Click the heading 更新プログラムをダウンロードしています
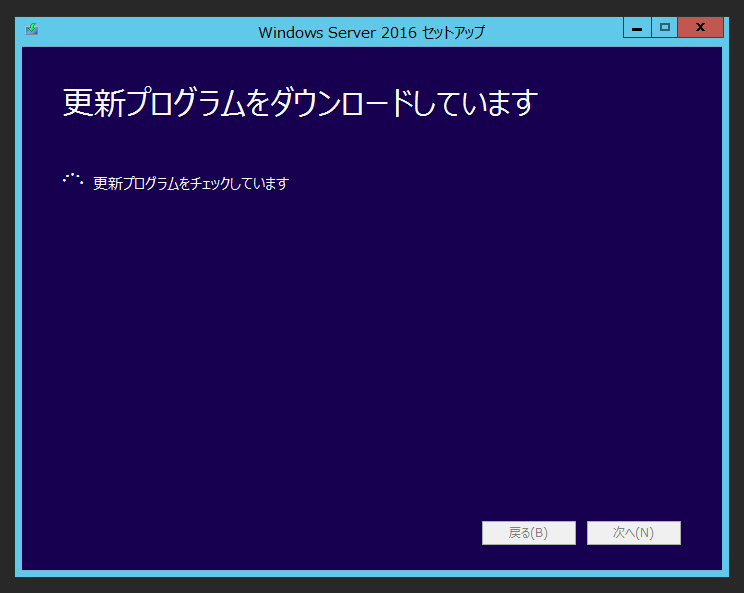Screen dimensions: 744x593 click(300, 102)
